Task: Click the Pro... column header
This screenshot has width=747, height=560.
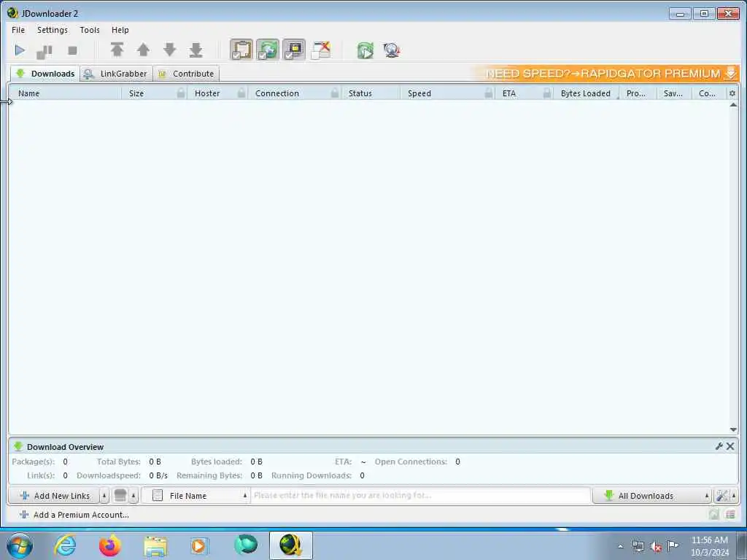Action: tap(636, 93)
